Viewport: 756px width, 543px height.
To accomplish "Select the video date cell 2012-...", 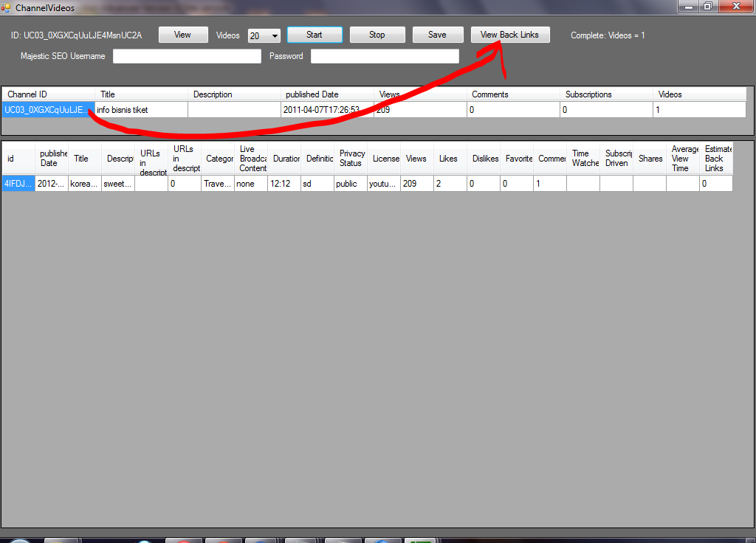I will pos(52,184).
